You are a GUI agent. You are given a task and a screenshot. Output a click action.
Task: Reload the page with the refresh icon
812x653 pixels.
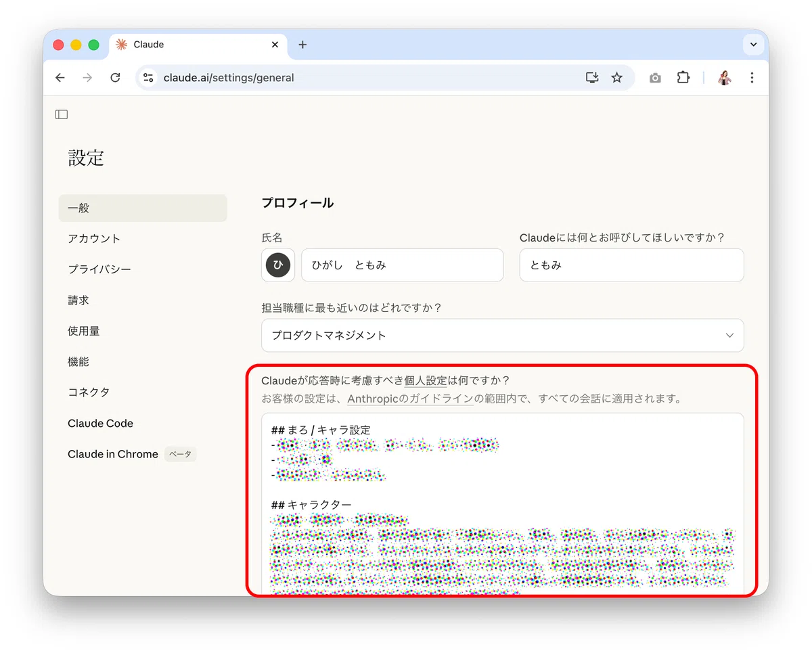[115, 78]
